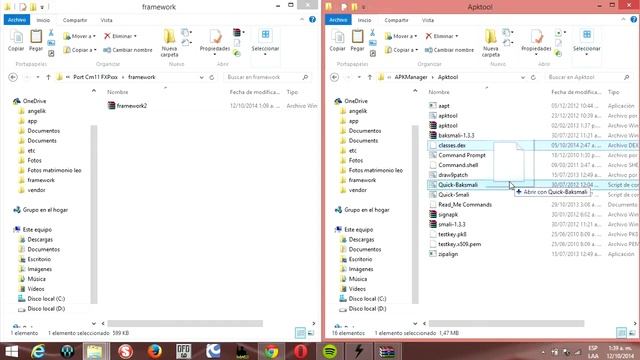Switch to details view in Apktool window
The width and height of the screenshot is (640, 360).
click(x=622, y=333)
